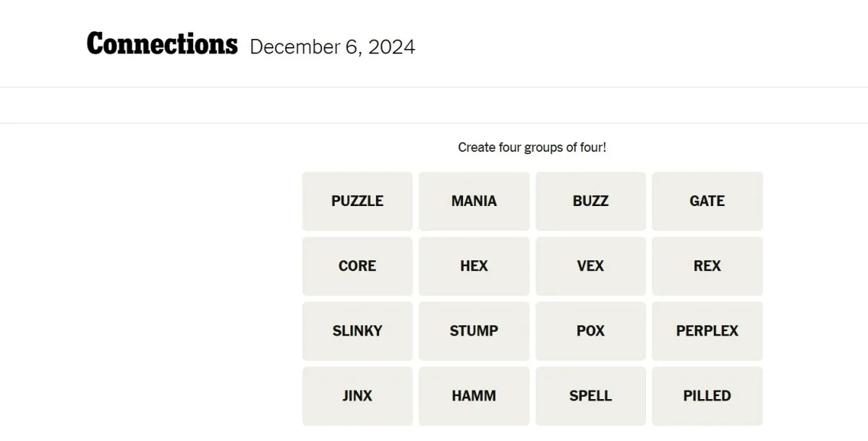Select the SPELL tile
Screen dimensions: 868x441
coord(590,396)
